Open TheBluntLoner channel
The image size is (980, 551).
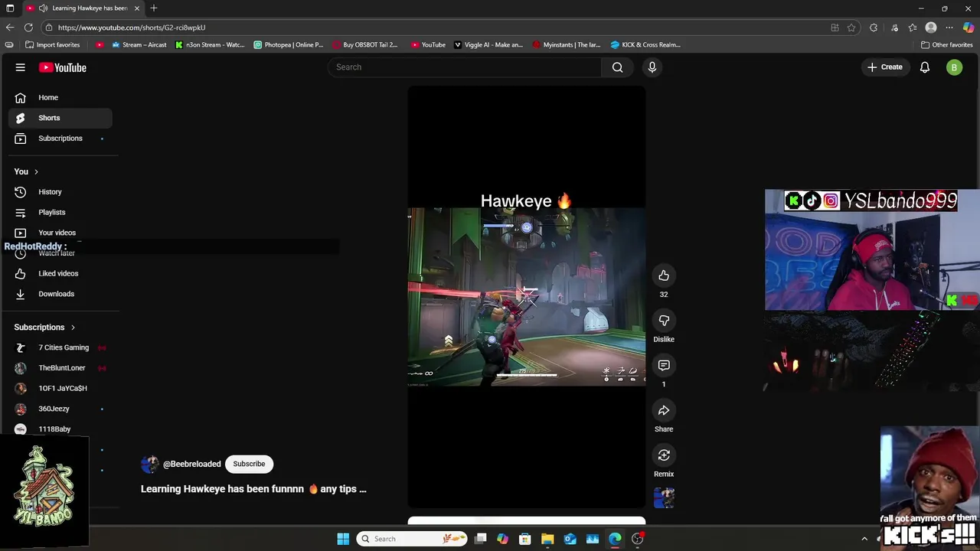click(x=60, y=368)
